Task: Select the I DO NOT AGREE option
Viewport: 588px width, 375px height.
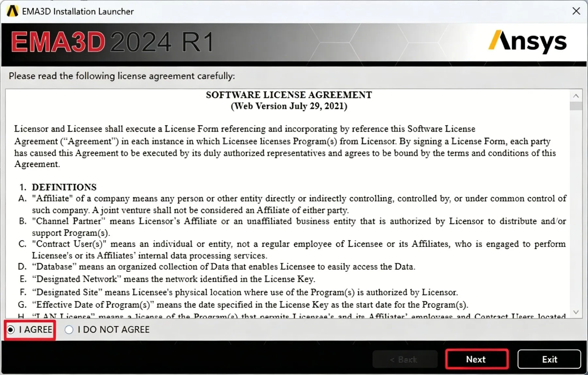Action: pos(69,330)
